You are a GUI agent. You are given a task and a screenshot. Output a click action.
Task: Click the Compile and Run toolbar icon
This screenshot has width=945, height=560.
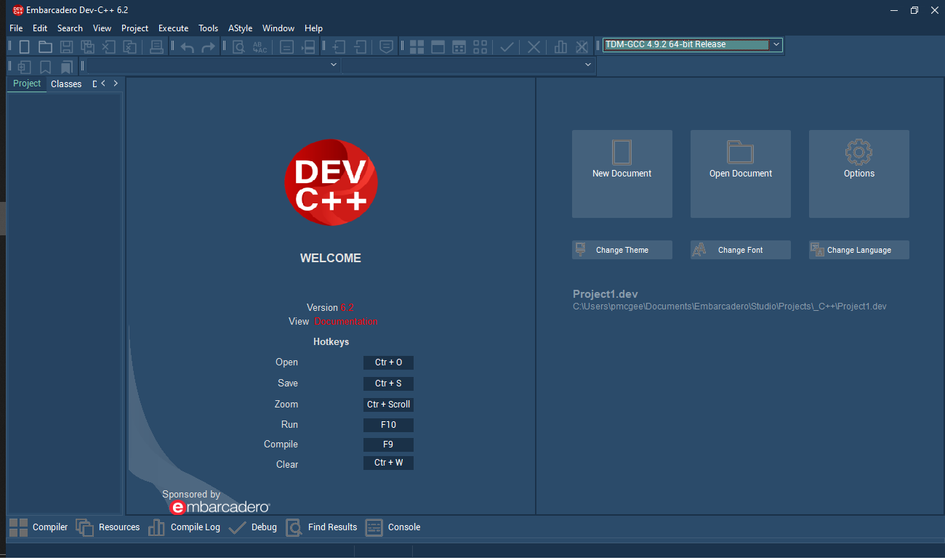click(459, 47)
